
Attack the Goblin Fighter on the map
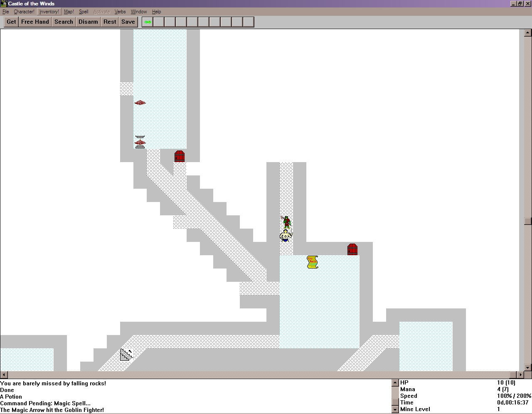[x=286, y=222]
